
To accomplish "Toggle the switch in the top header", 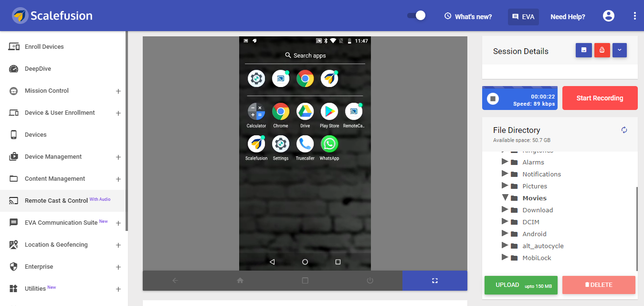I will 416,16.
